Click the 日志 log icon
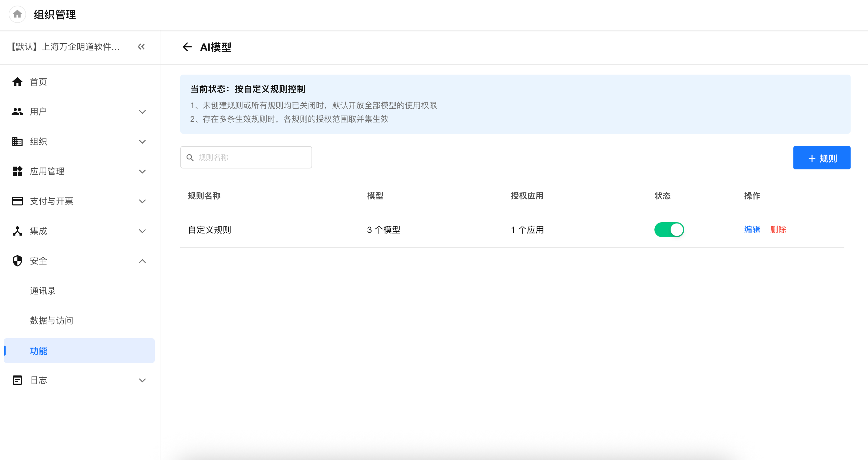 [17, 380]
